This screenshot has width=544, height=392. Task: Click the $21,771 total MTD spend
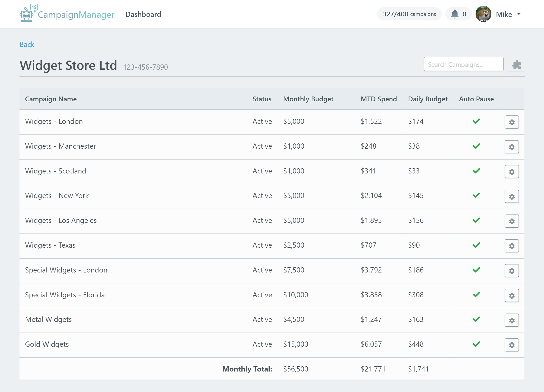pyautogui.click(x=373, y=369)
